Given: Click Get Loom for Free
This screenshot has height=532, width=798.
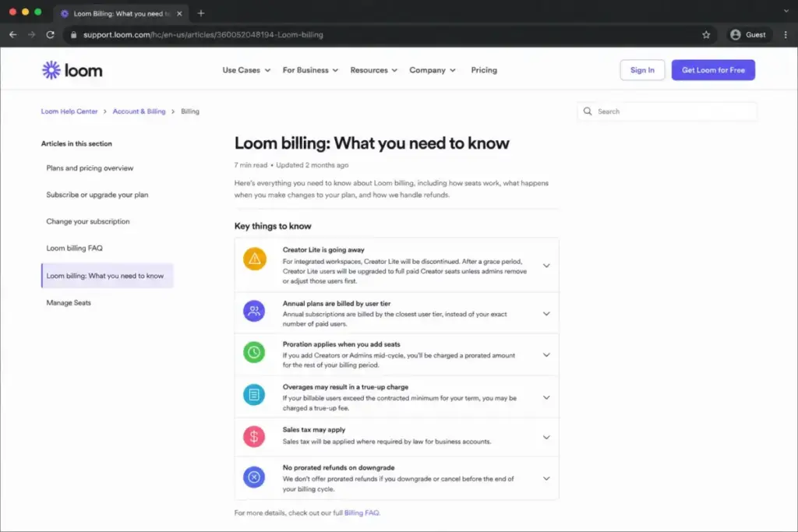Looking at the screenshot, I should [x=713, y=70].
